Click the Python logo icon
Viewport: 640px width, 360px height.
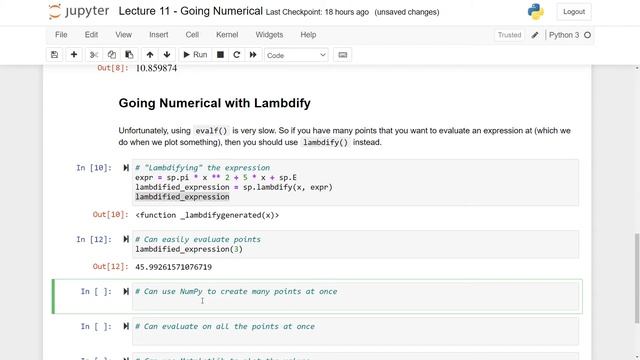click(536, 12)
